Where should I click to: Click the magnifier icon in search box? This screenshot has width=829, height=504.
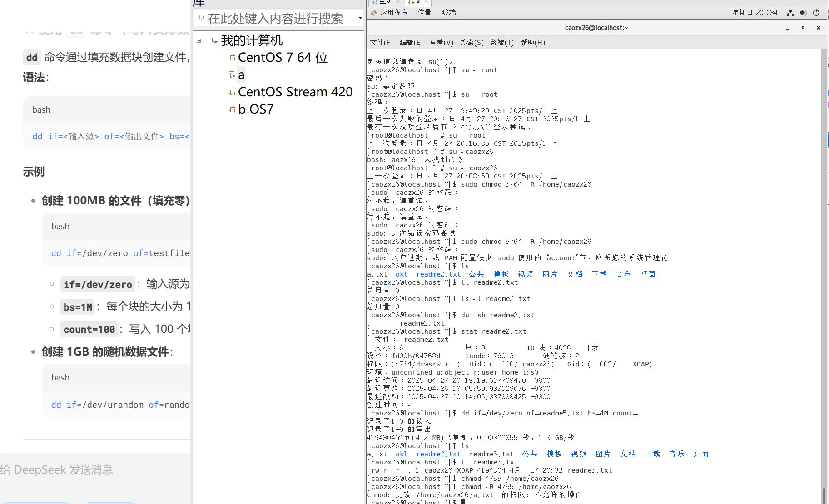(x=201, y=18)
